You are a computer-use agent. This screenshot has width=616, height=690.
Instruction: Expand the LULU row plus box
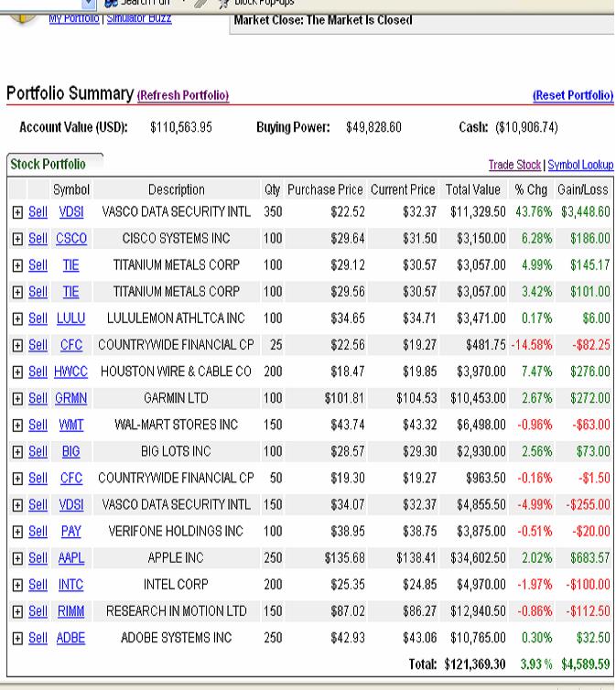(17, 318)
